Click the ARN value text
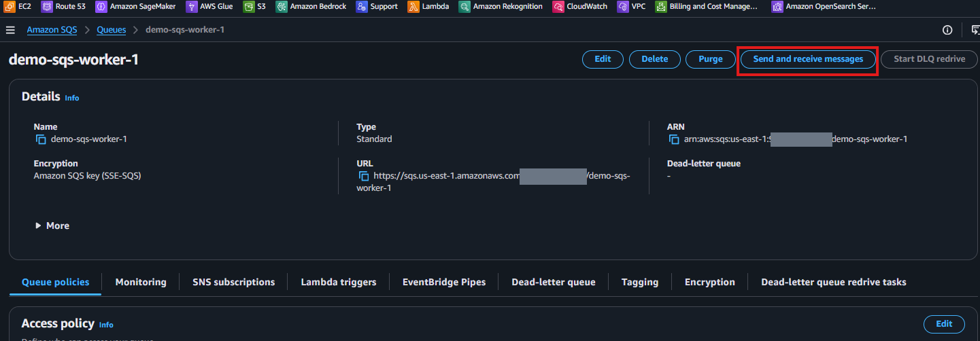The image size is (980, 341). click(x=796, y=139)
